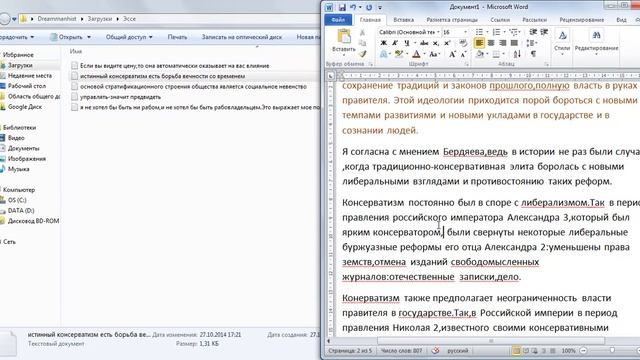Toggle superscript formatting
Image resolution: width=640 pixels, height=360 pixels.
(447, 43)
